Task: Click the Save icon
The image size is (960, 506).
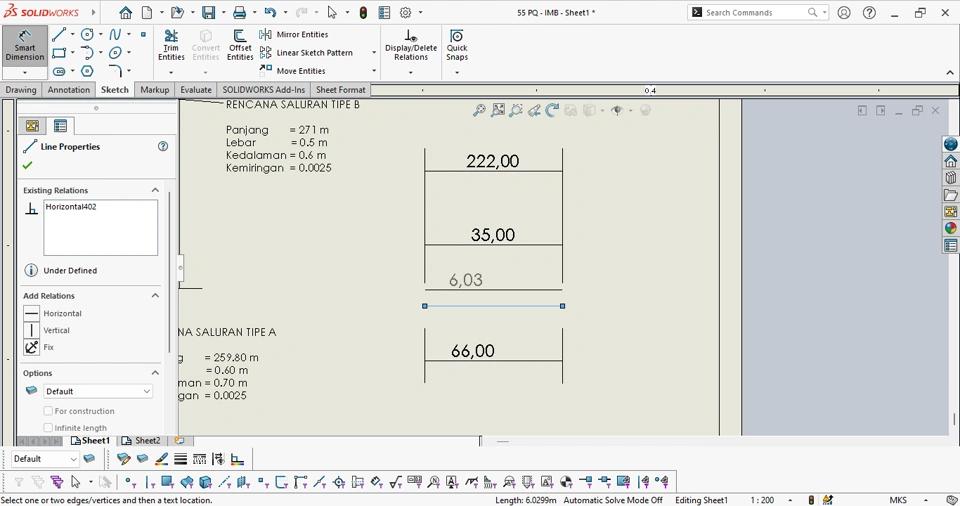Action: (x=208, y=12)
